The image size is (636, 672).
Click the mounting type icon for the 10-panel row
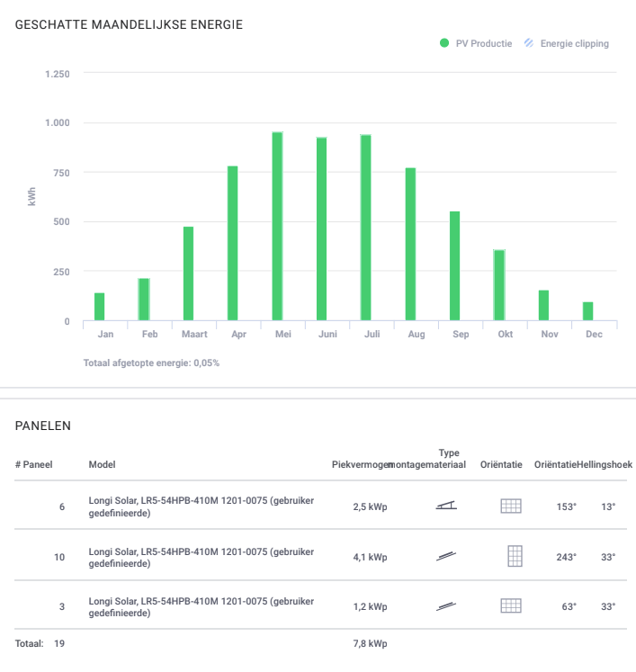pyautogui.click(x=445, y=557)
